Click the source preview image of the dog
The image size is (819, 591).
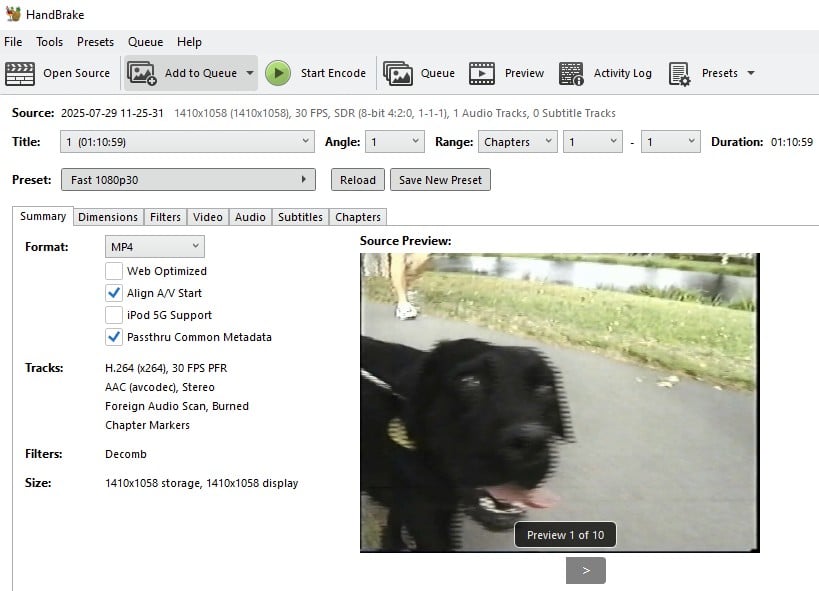tap(559, 402)
